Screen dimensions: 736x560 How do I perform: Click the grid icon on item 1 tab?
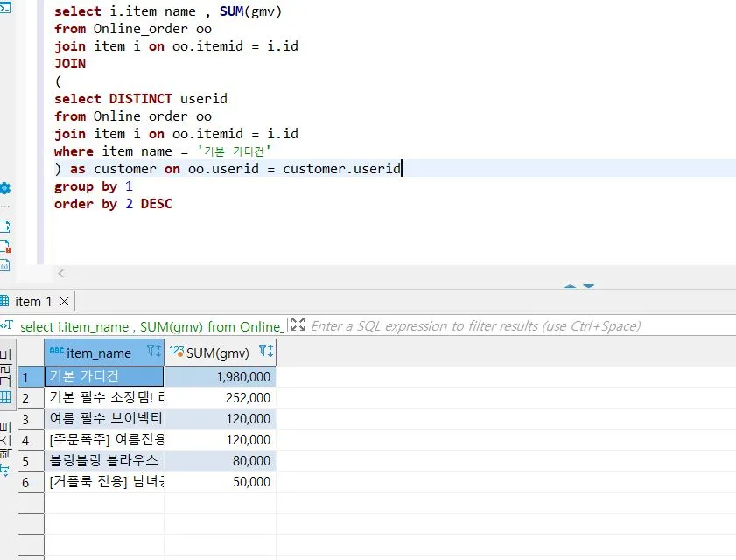[4, 301]
